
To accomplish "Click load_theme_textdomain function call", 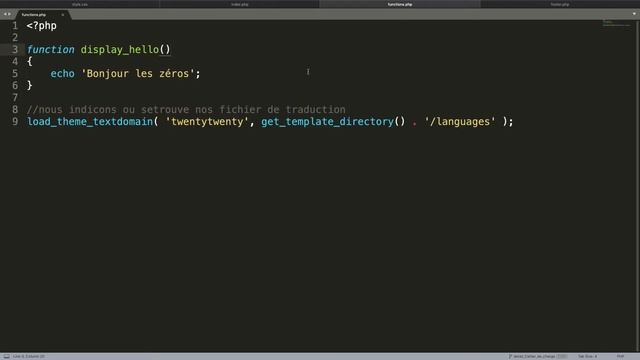I will [90, 122].
